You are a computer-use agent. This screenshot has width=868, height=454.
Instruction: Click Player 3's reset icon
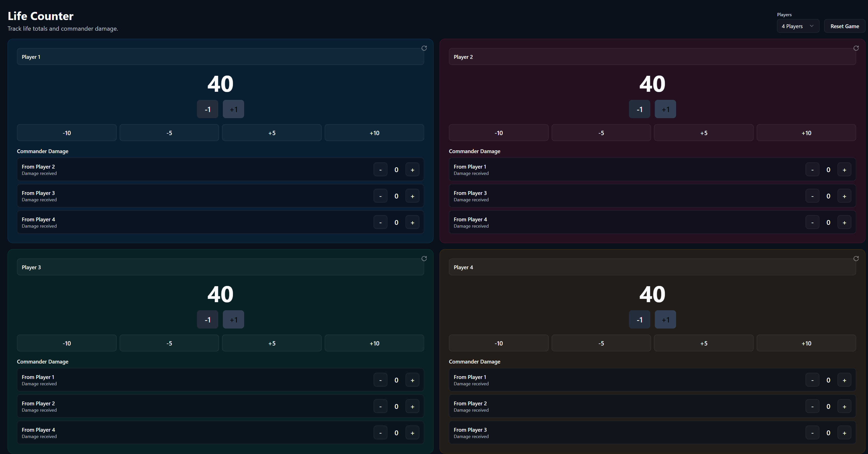pos(424,259)
